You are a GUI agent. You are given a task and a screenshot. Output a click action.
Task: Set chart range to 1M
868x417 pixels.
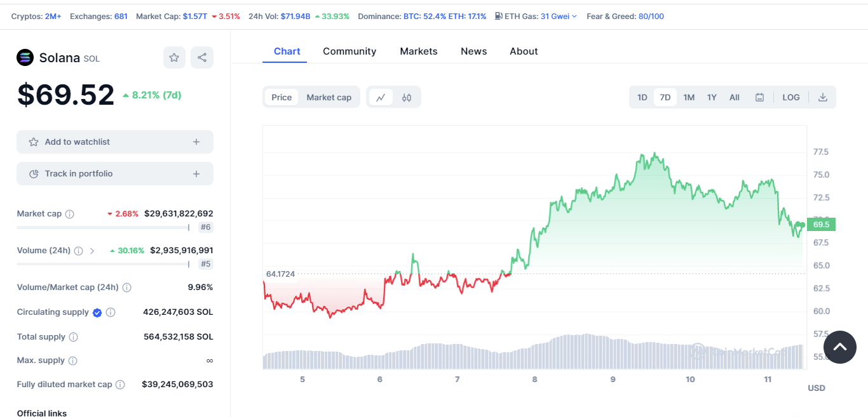tap(689, 97)
